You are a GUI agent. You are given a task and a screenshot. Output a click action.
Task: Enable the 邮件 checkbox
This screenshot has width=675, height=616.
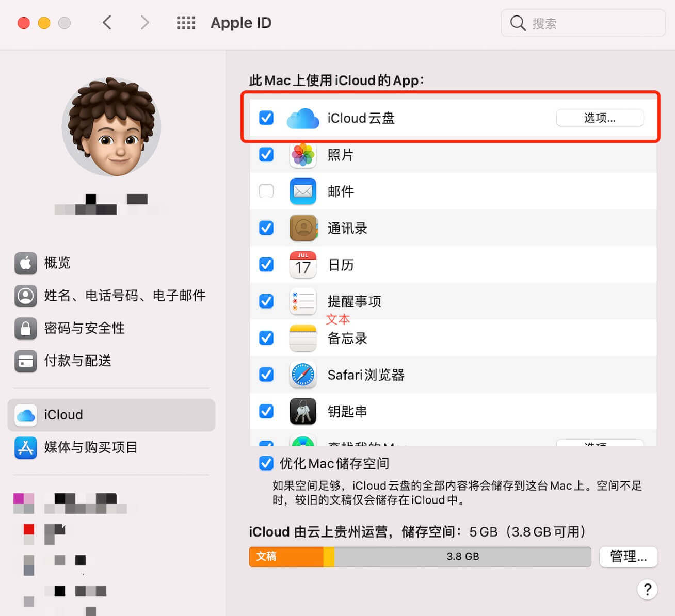click(x=266, y=191)
